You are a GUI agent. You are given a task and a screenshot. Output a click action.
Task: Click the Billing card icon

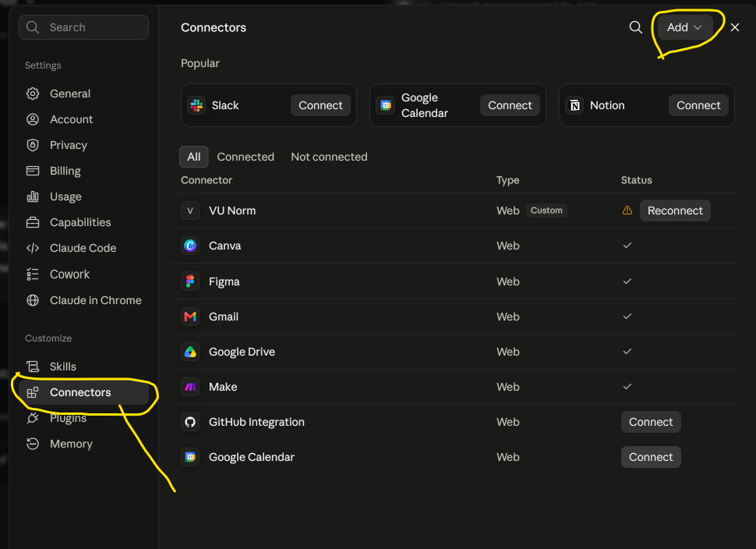[32, 171]
